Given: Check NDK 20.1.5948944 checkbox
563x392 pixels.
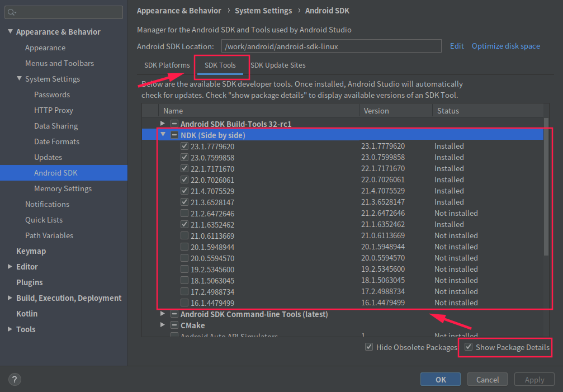Looking at the screenshot, I should [x=184, y=247].
